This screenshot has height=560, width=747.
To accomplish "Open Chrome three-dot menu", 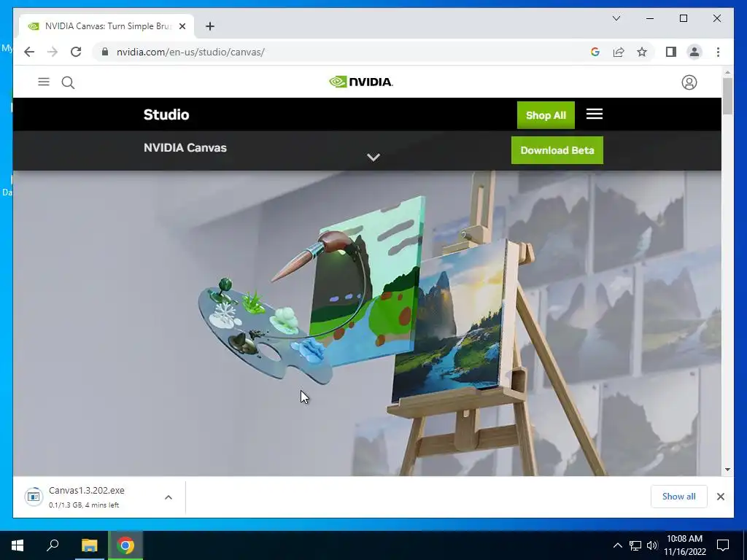I will point(718,52).
